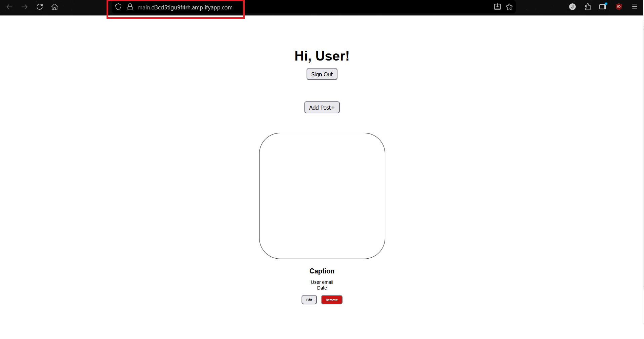
Task: Sign out of the account
Action: 322,74
